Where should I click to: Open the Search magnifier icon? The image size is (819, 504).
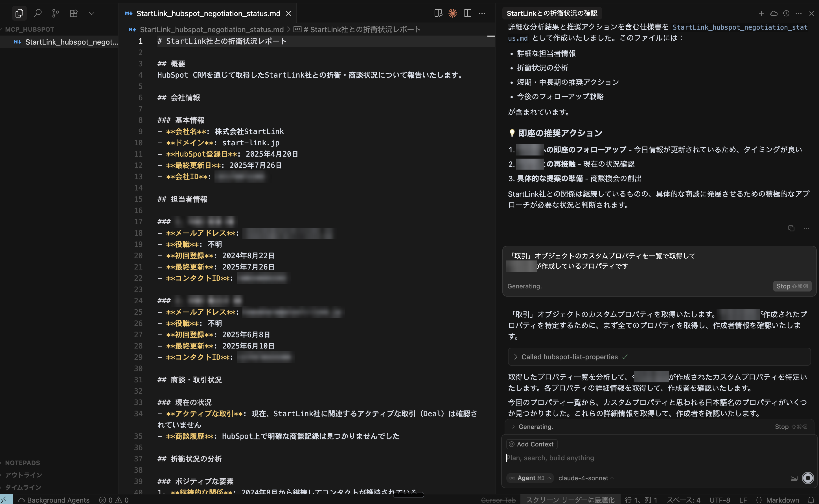(x=38, y=13)
